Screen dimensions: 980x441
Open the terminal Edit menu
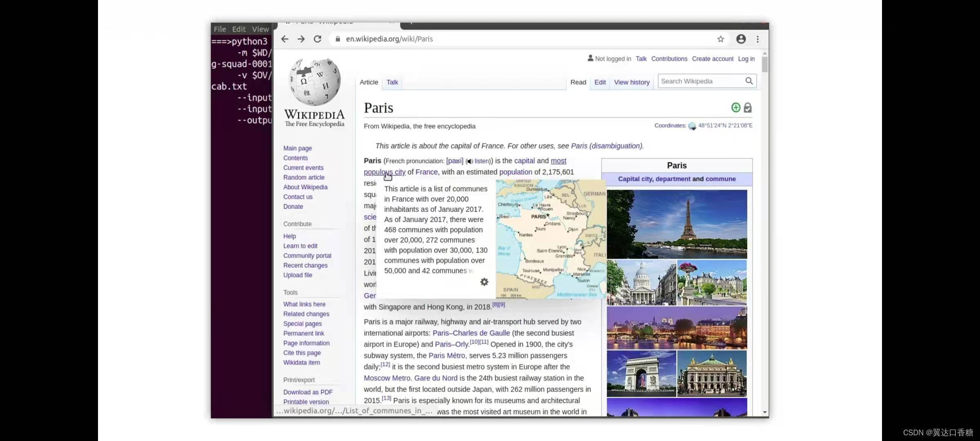(x=239, y=29)
